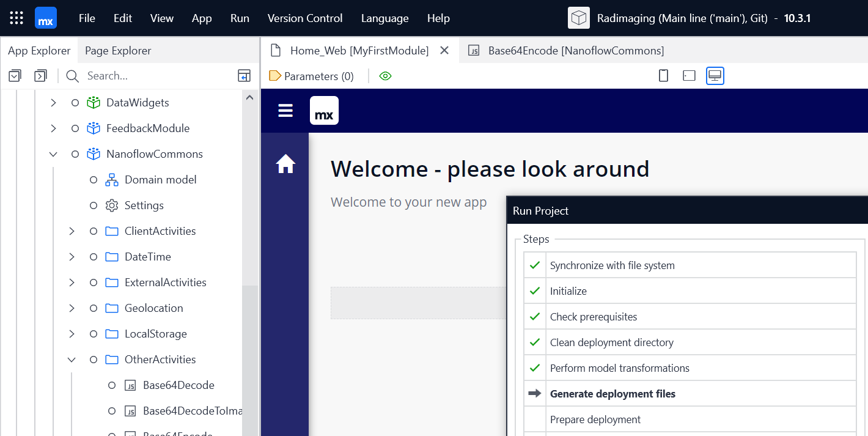Click the JS icon on Base64Encode tab

pos(474,51)
